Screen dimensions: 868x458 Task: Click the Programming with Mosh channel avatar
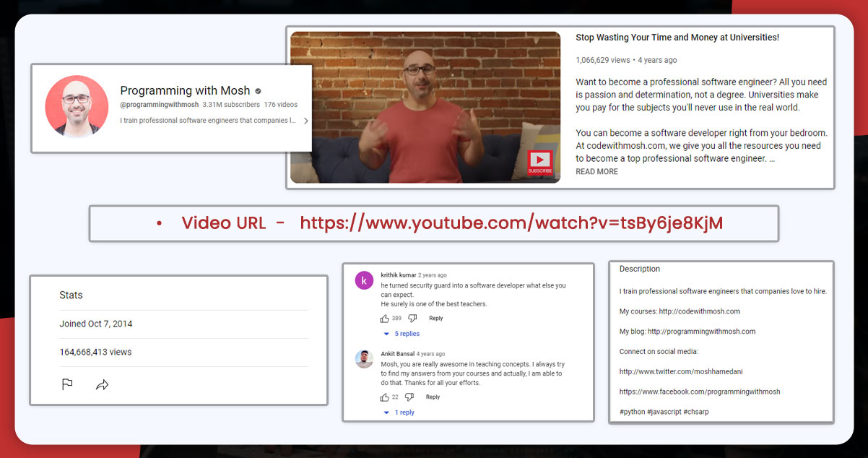(x=77, y=106)
